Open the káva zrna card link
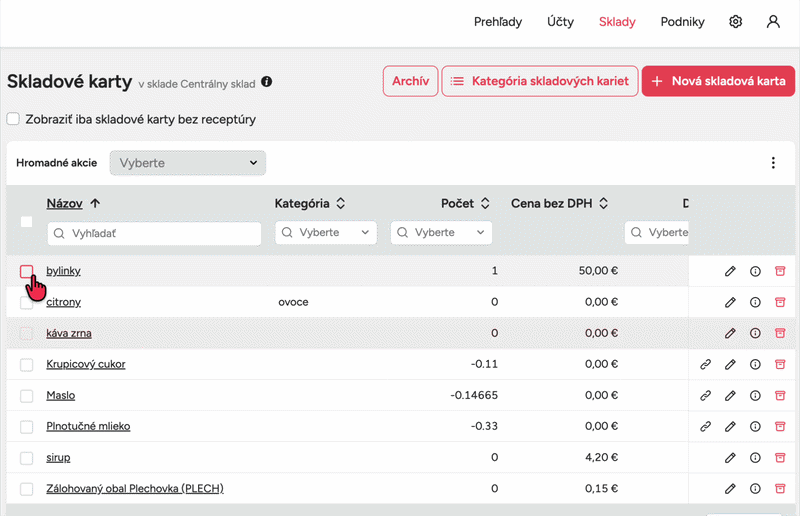Viewport: 800px width, 516px height. coord(69,333)
